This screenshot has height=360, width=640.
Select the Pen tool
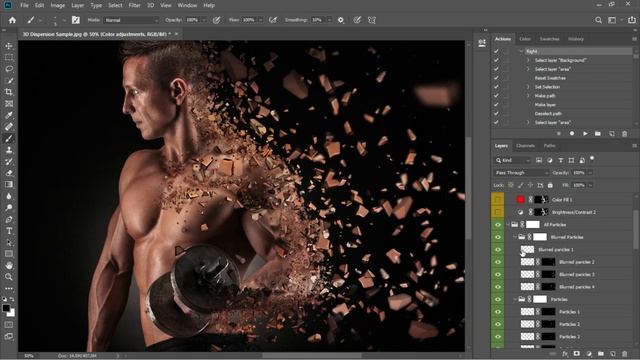pos(9,219)
